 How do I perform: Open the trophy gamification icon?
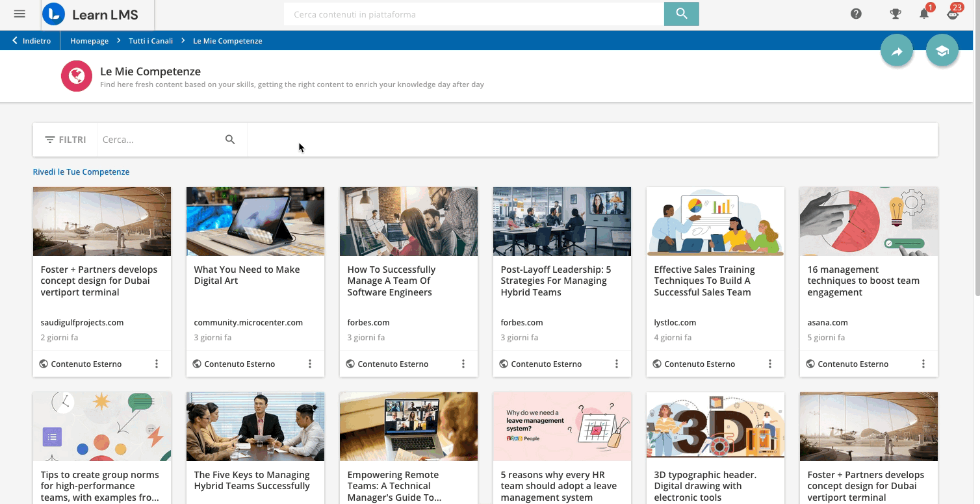[x=895, y=14]
